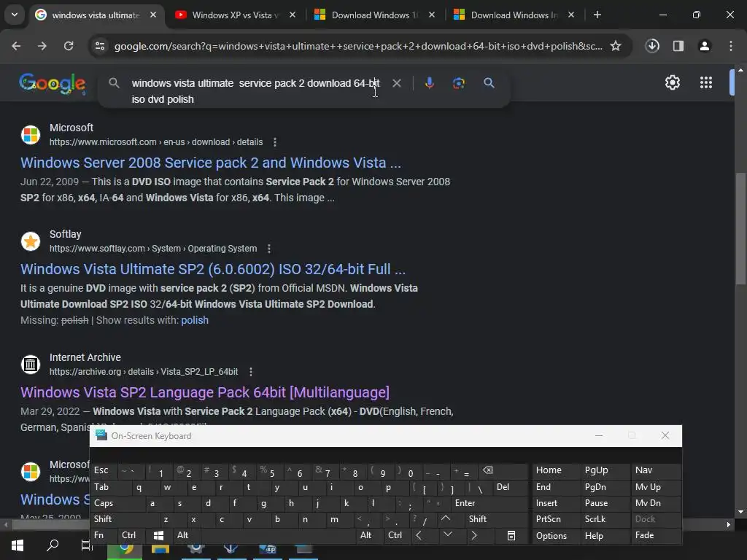Search by image with Google Lens icon
747x560 pixels.
pyautogui.click(x=459, y=83)
